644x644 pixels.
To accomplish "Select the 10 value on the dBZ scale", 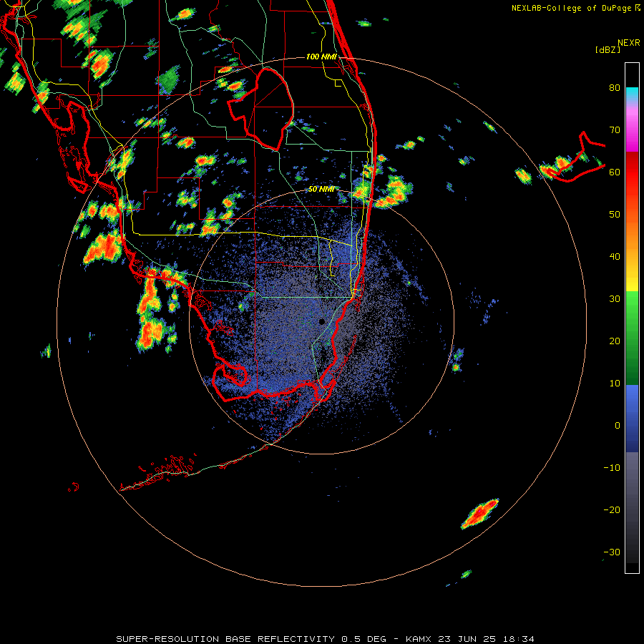I will tap(615, 384).
